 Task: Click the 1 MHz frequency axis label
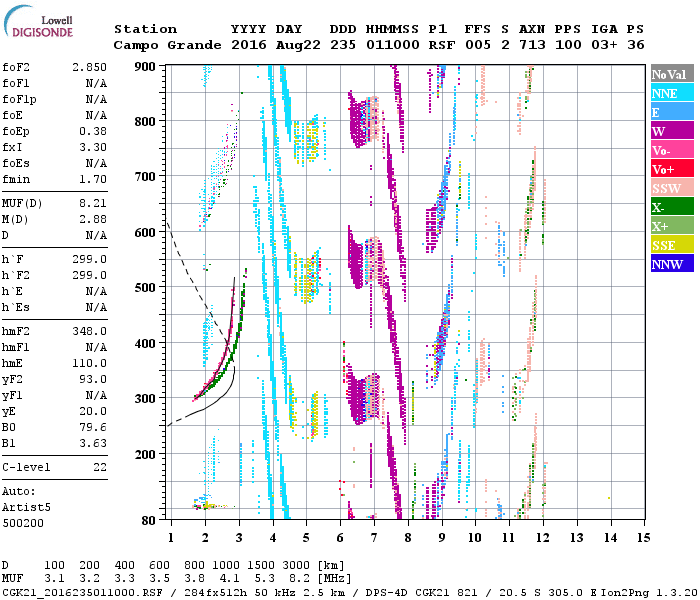(x=171, y=538)
